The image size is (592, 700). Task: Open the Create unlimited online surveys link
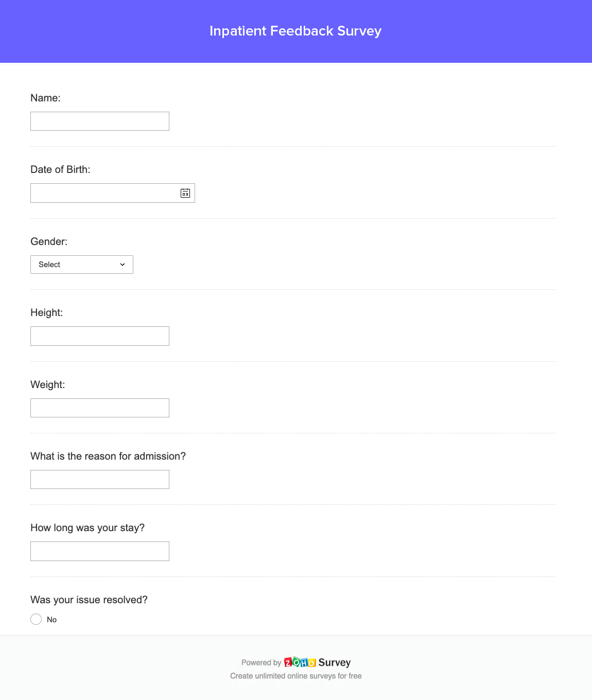tap(296, 676)
